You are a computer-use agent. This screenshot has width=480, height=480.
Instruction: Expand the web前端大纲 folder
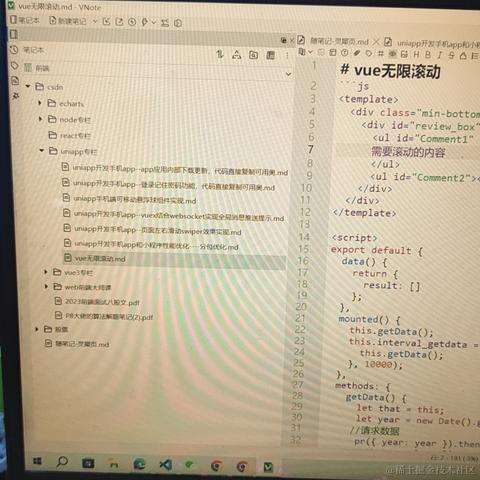point(47,286)
